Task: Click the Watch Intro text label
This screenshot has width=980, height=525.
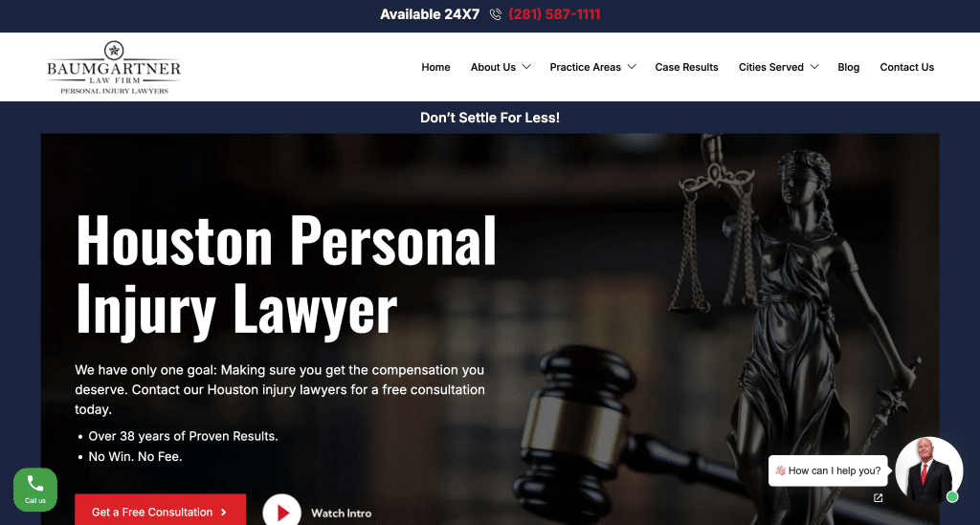Action: coord(342,514)
